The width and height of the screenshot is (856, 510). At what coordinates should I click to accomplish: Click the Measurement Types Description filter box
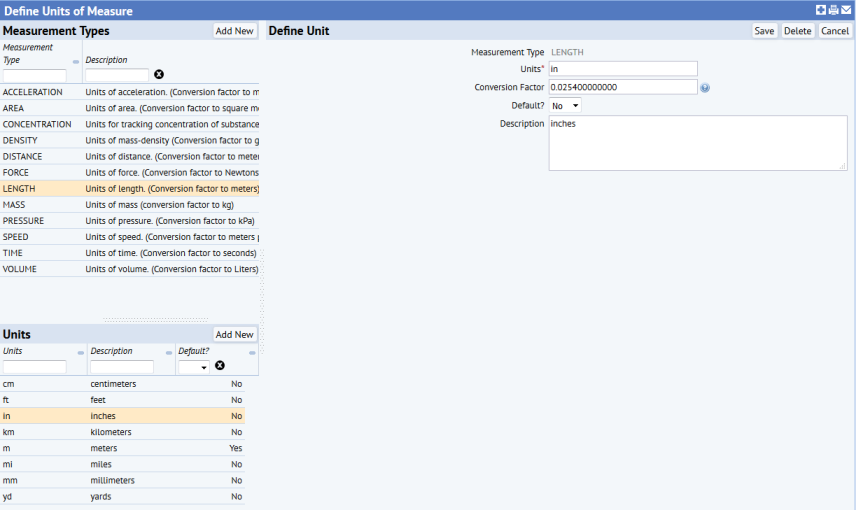click(x=117, y=75)
